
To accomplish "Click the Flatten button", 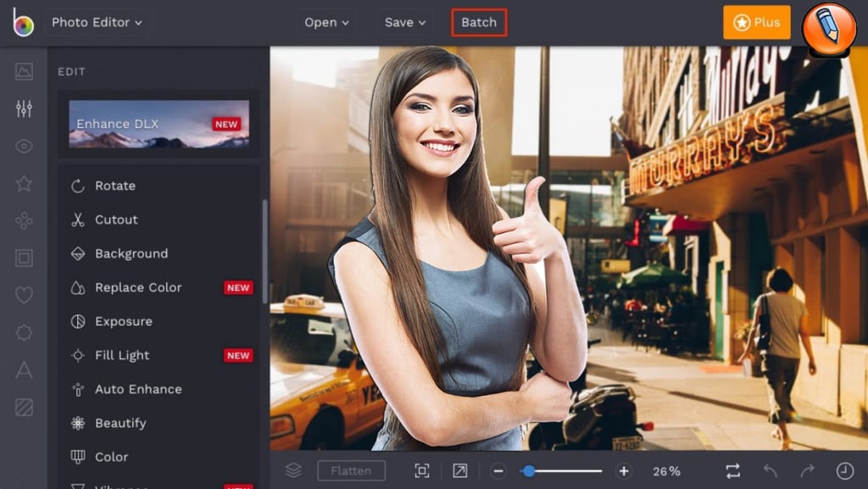I will [x=351, y=470].
